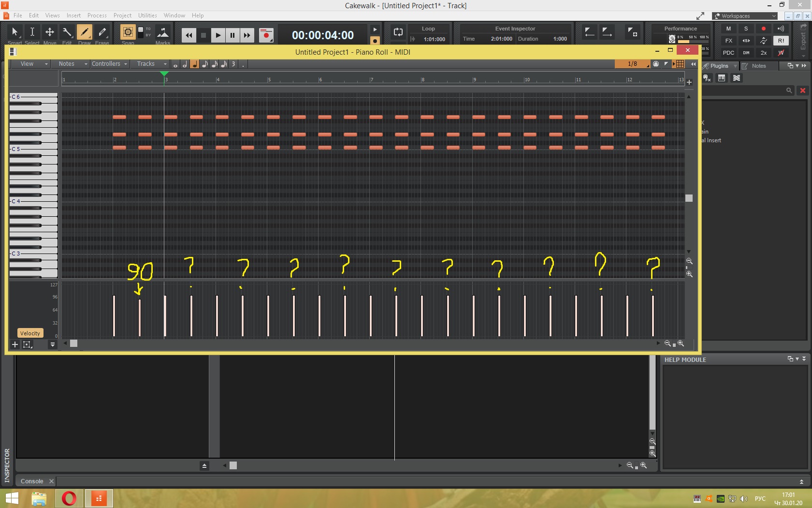
Task: Open the Workspaces dropdown
Action: (x=745, y=16)
